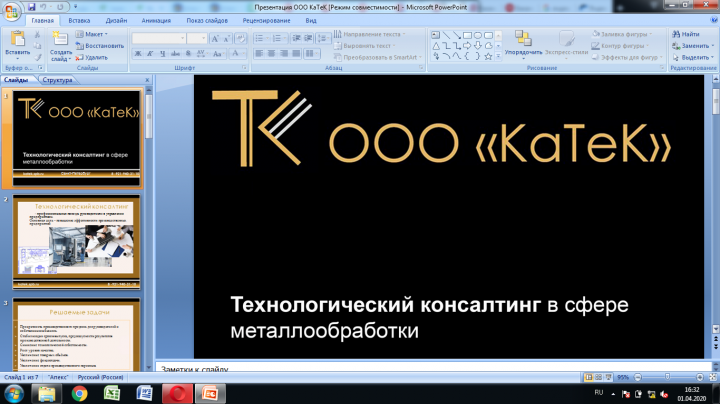720x404 pixels.
Task: Click the Format Painter brush icon
Action: [37, 57]
